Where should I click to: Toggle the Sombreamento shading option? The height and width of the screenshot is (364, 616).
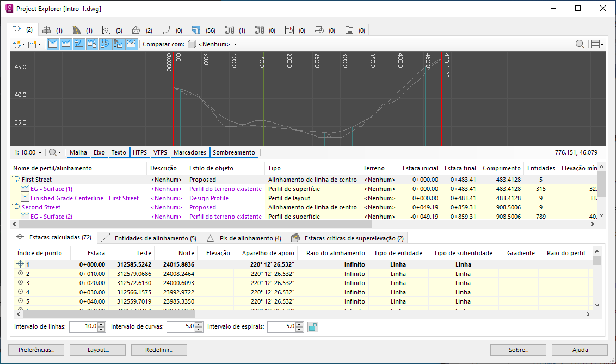pyautogui.click(x=233, y=152)
